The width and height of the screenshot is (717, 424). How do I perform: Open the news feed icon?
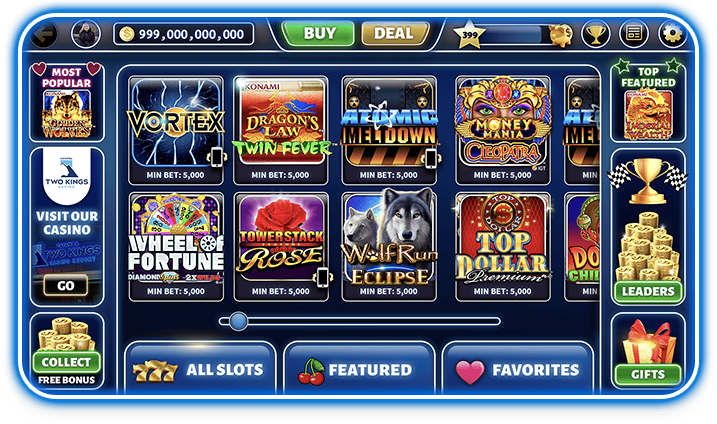pyautogui.click(x=634, y=34)
